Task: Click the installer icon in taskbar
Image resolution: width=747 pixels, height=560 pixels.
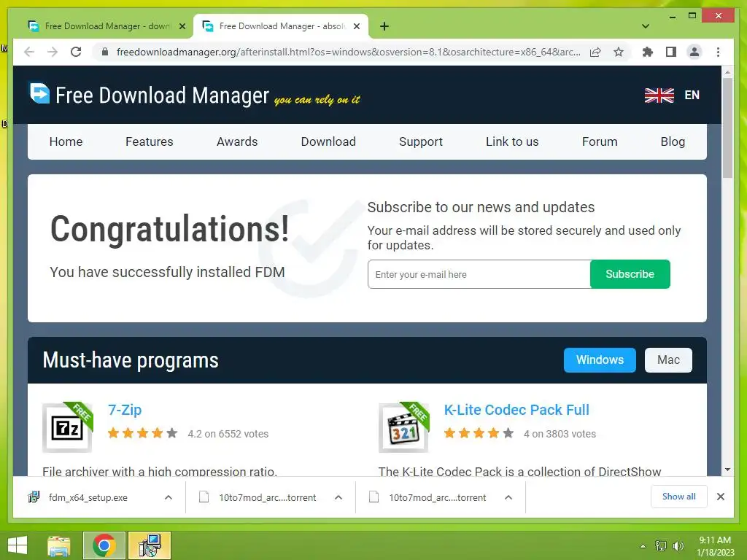Action: [150, 545]
